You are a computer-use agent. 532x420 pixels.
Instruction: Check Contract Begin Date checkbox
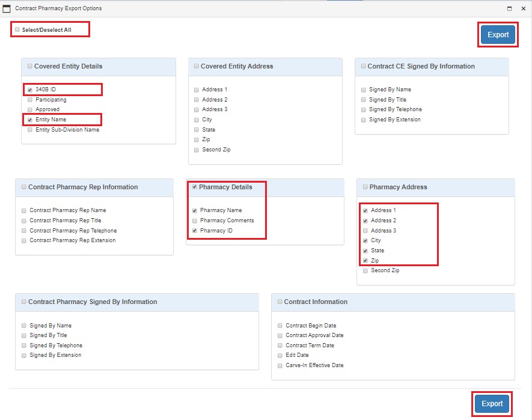click(x=280, y=326)
